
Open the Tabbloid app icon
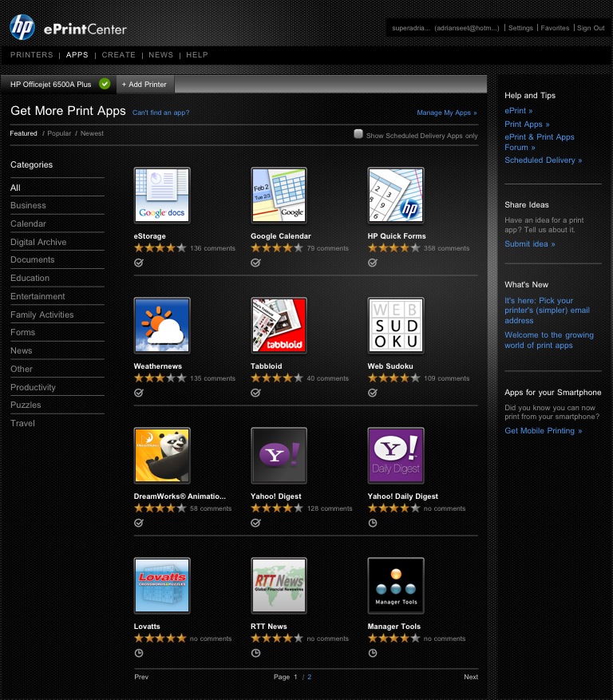coord(279,325)
